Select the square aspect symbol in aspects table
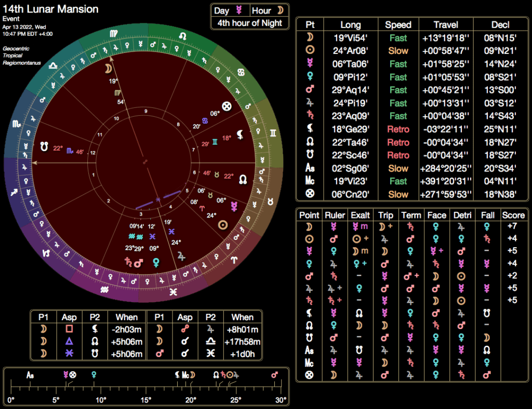 tap(68, 329)
